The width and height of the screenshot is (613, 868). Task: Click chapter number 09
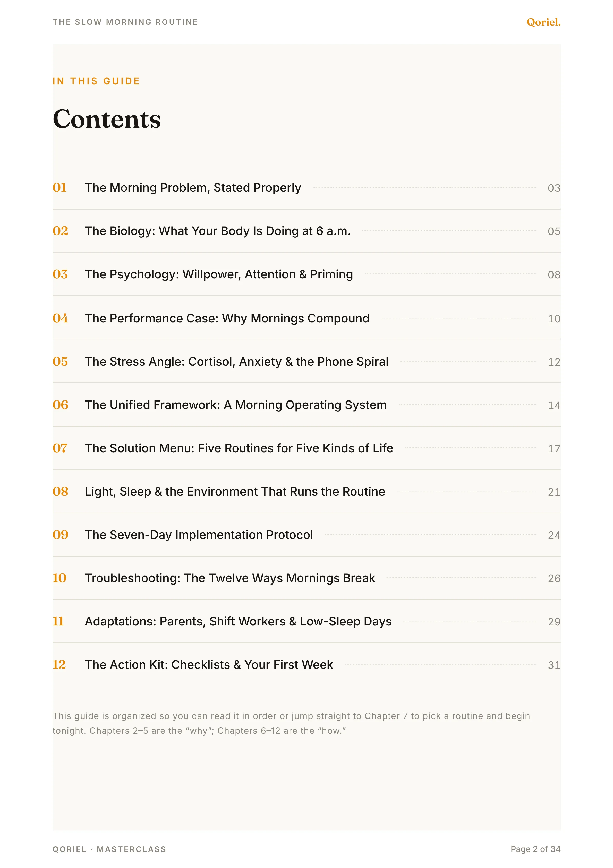pos(61,535)
